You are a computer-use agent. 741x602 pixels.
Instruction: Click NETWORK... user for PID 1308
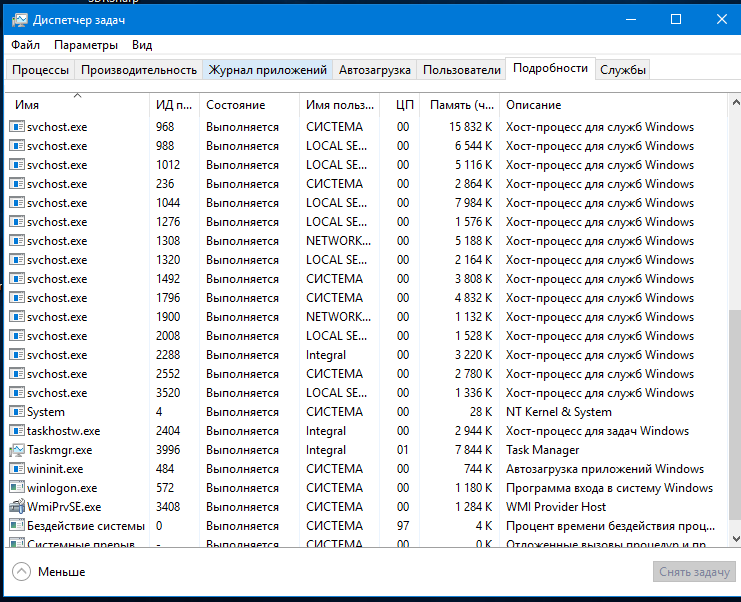pos(338,241)
